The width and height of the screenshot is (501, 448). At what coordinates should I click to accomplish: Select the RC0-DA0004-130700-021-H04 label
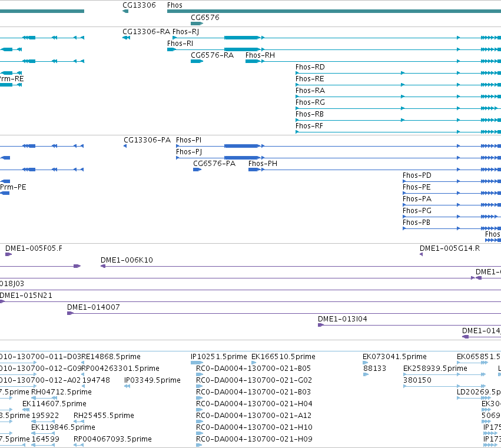[254, 404]
